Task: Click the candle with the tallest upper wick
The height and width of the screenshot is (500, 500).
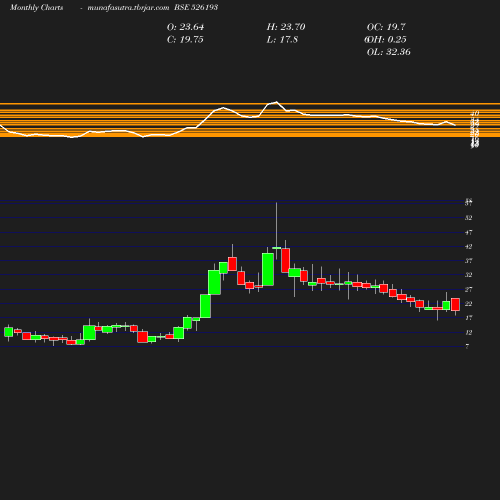Action: (x=276, y=248)
